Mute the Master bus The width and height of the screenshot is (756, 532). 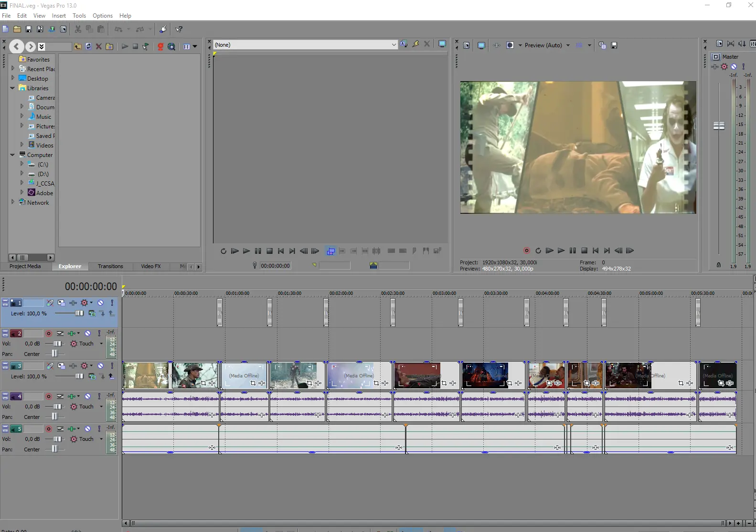point(734,67)
